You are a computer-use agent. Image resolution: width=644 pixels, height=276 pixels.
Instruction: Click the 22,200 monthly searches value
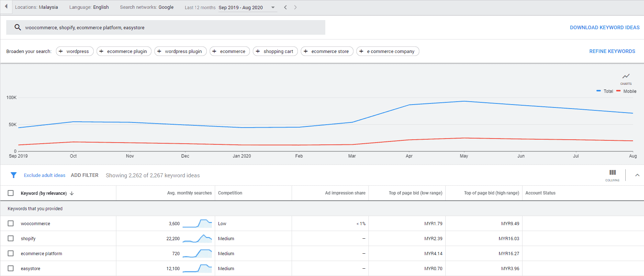click(x=173, y=238)
